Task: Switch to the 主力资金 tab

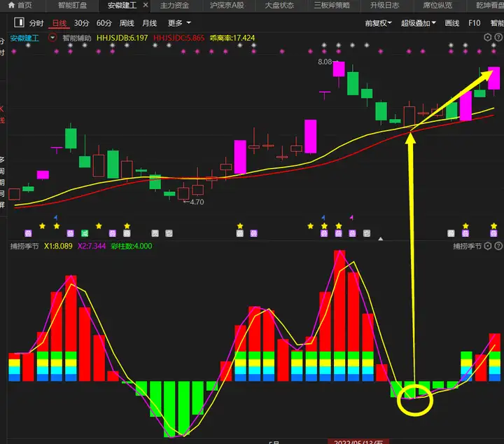Action: pos(174,6)
